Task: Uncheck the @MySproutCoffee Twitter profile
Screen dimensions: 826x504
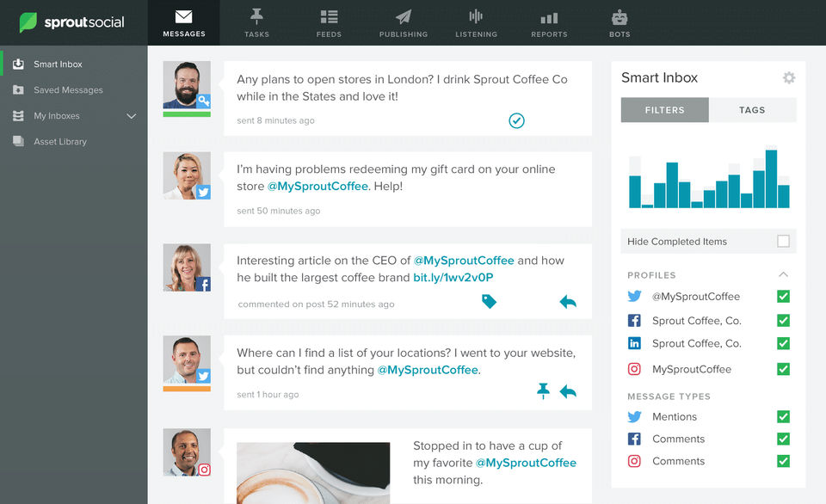Action: [783, 297]
